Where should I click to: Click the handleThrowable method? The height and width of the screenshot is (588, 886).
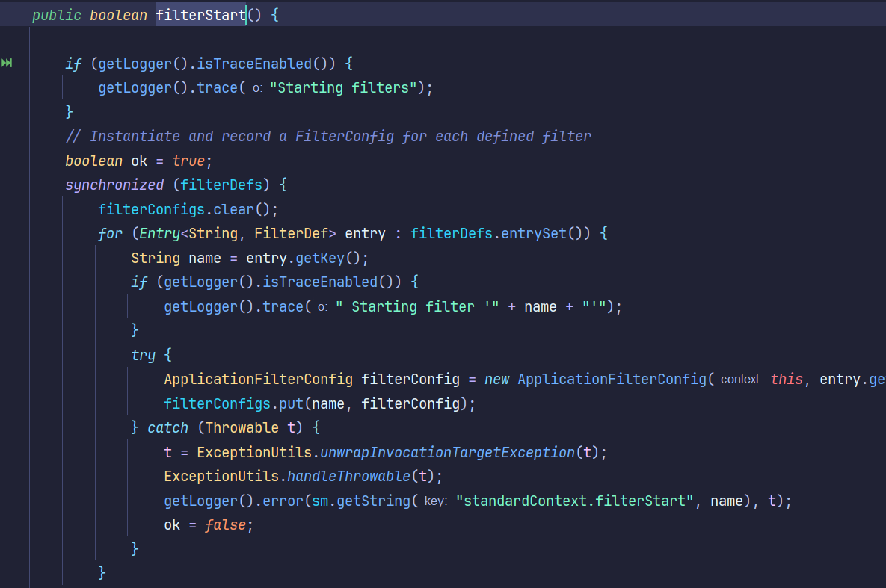(x=348, y=476)
